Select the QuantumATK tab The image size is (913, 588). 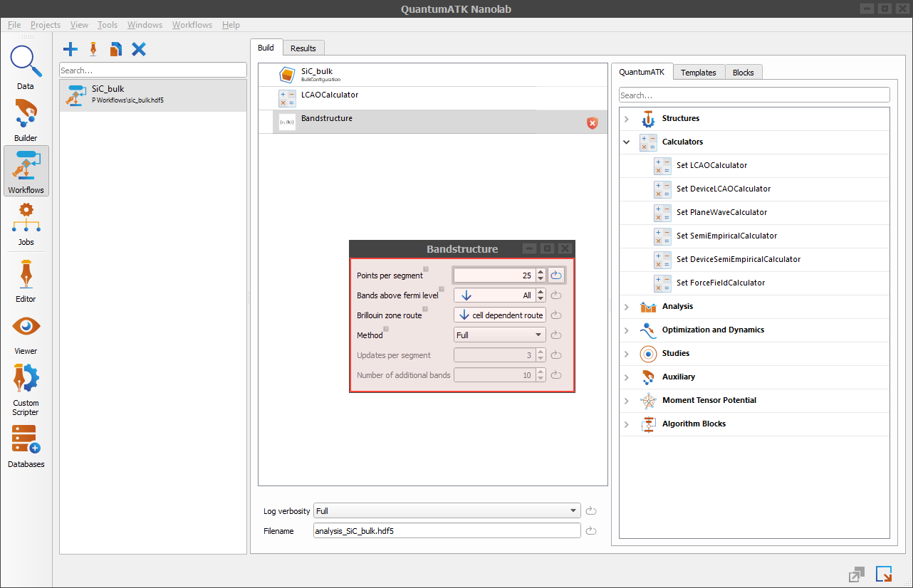click(642, 72)
